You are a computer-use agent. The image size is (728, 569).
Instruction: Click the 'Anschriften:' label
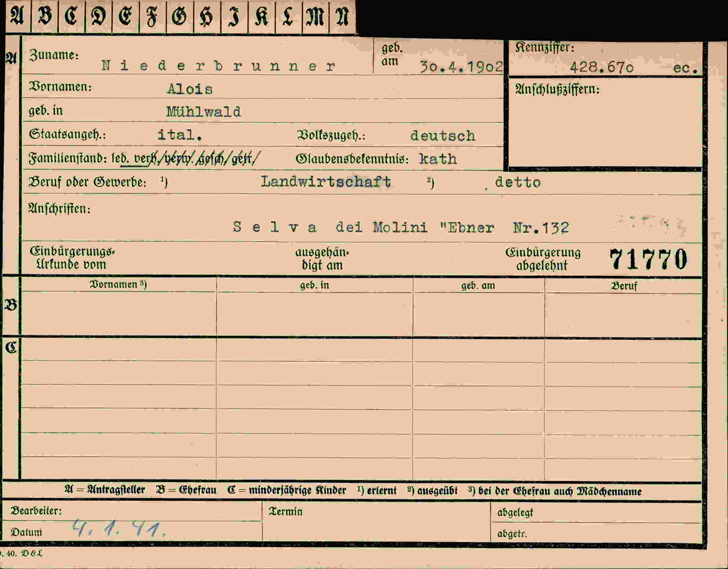(x=60, y=209)
